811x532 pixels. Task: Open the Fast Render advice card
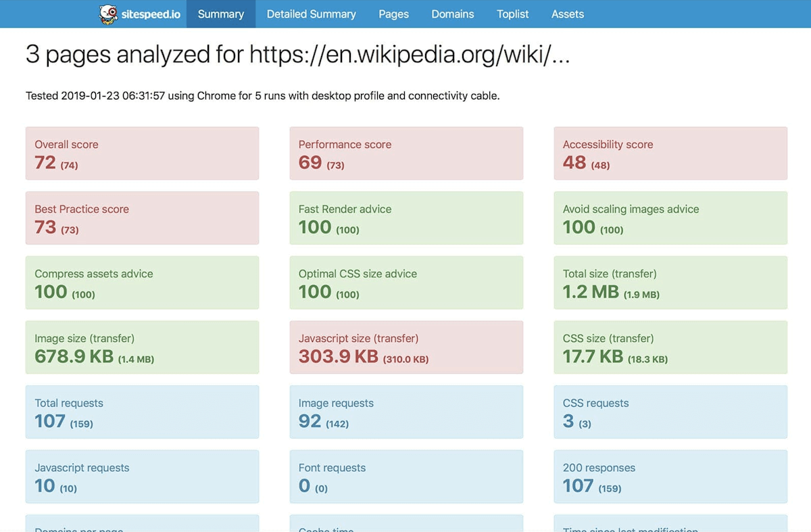(x=406, y=218)
